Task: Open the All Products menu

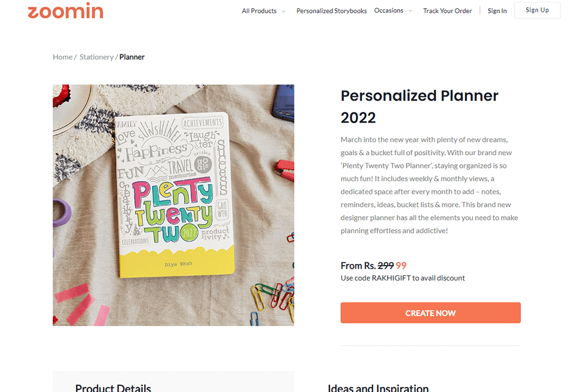Action: coord(259,11)
